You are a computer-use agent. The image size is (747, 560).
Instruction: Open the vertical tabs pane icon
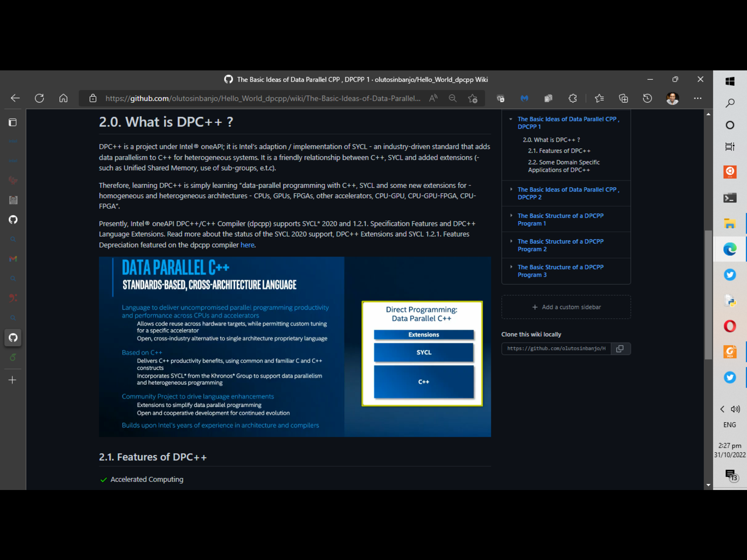point(12,122)
